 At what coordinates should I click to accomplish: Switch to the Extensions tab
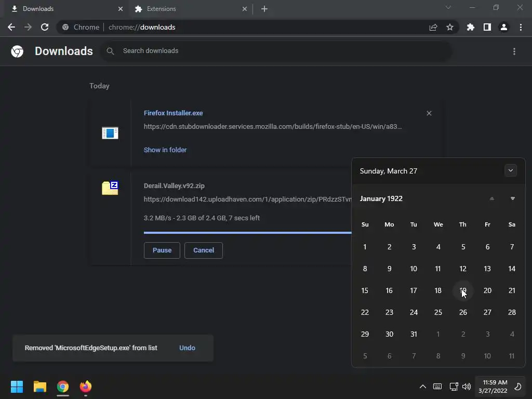coord(191,9)
